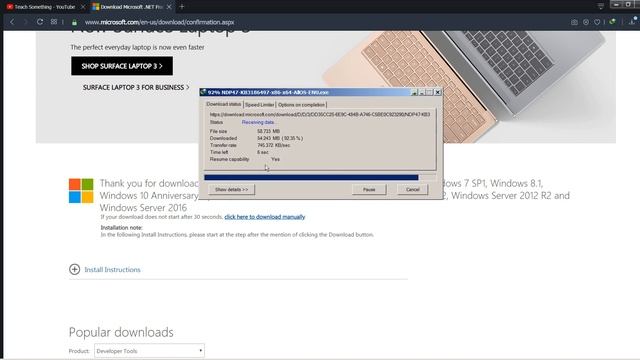Close the download dialog window
The height and width of the screenshot is (360, 640).
tap(438, 93)
